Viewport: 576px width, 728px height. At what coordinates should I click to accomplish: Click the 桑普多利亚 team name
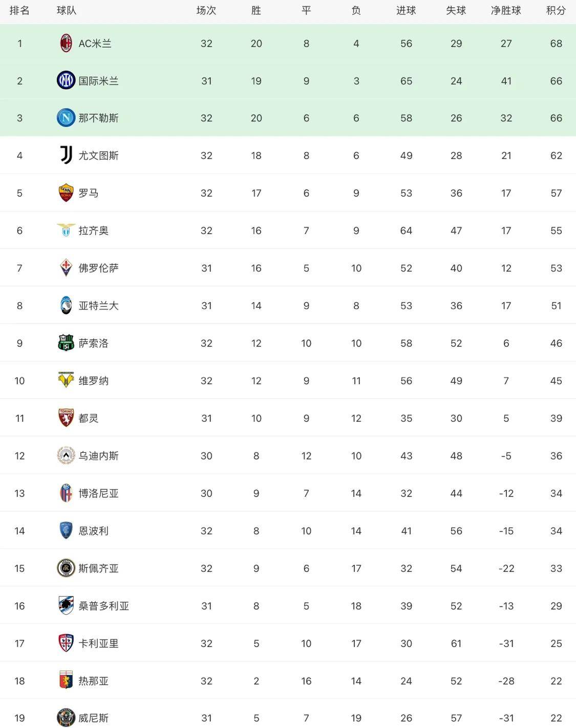[104, 606]
